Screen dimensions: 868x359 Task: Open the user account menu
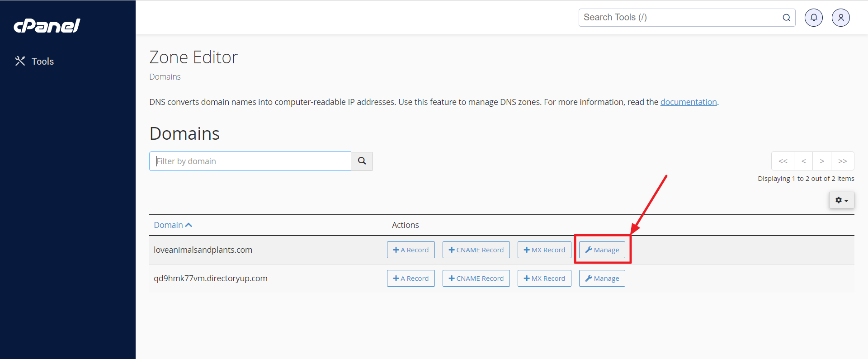pos(841,18)
